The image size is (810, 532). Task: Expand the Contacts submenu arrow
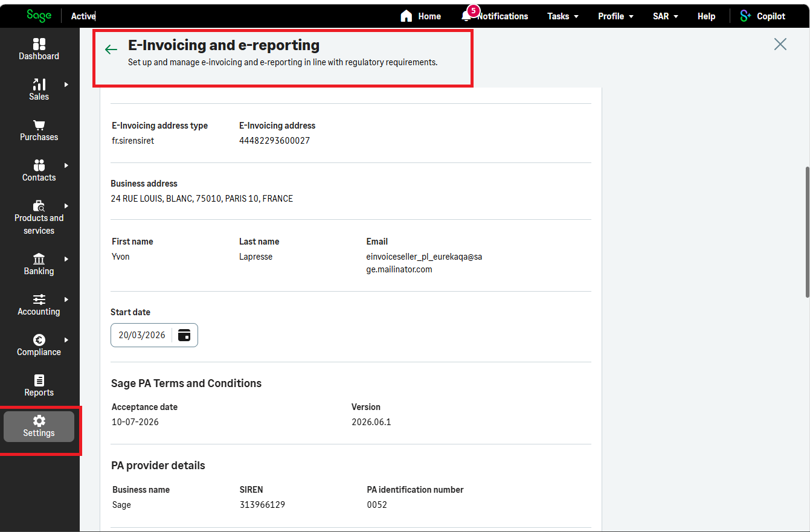66,165
